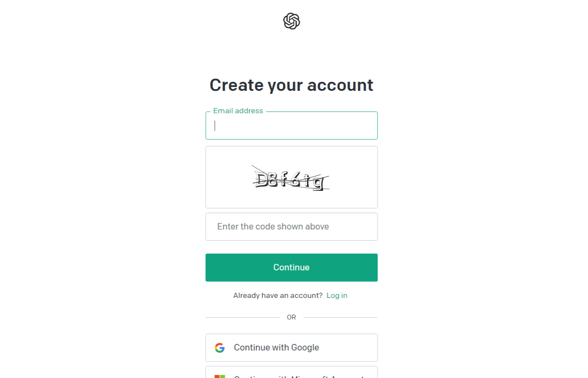This screenshot has width=588, height=378.
Task: Click the OR divider label
Action: point(291,317)
